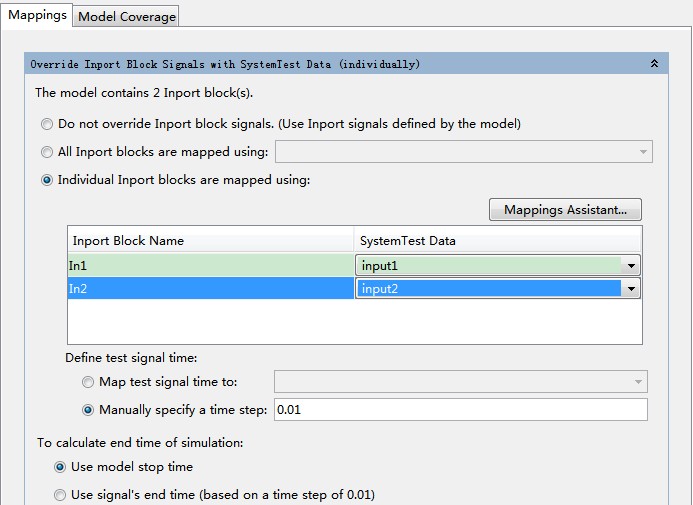Screen dimensions: 693x505
Task: Open the All Inport blocks mapping dropdown
Action: (x=642, y=152)
